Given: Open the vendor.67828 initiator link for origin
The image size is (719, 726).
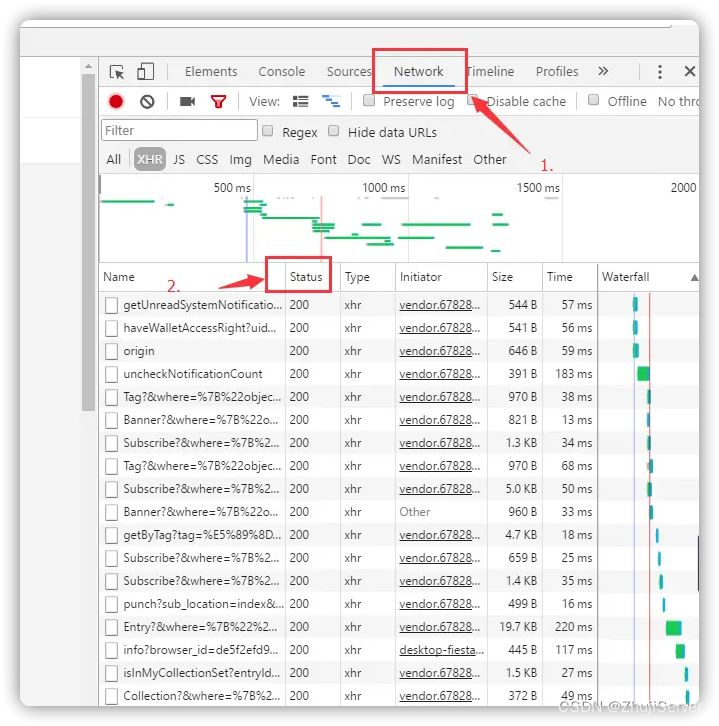Looking at the screenshot, I should [x=439, y=351].
